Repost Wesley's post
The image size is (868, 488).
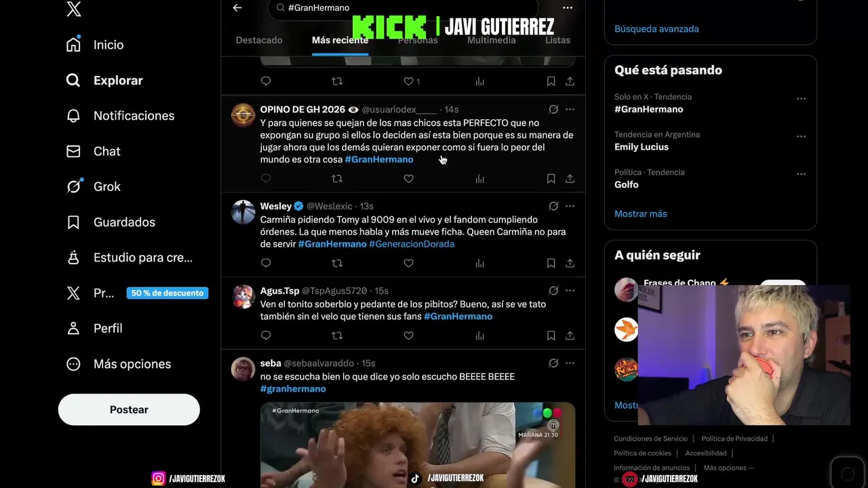(337, 263)
